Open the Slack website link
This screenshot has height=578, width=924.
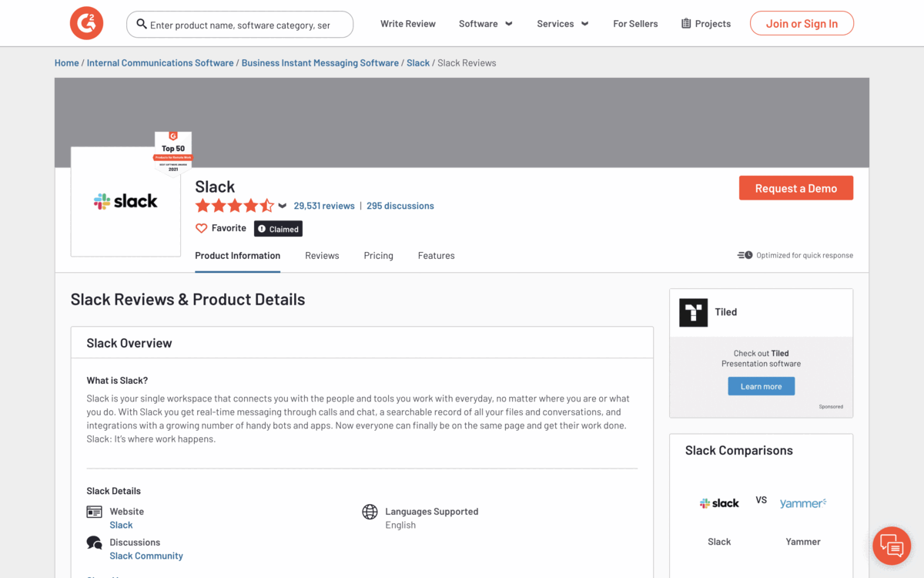point(121,525)
